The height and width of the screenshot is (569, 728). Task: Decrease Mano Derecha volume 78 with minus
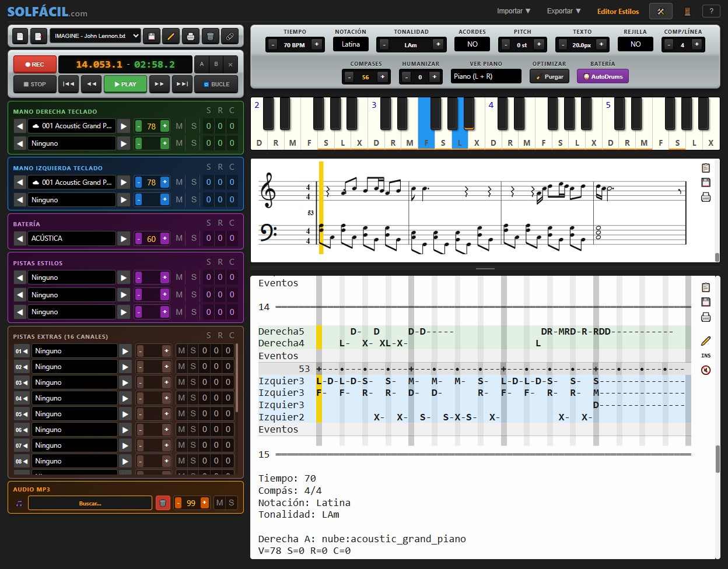pyautogui.click(x=138, y=126)
